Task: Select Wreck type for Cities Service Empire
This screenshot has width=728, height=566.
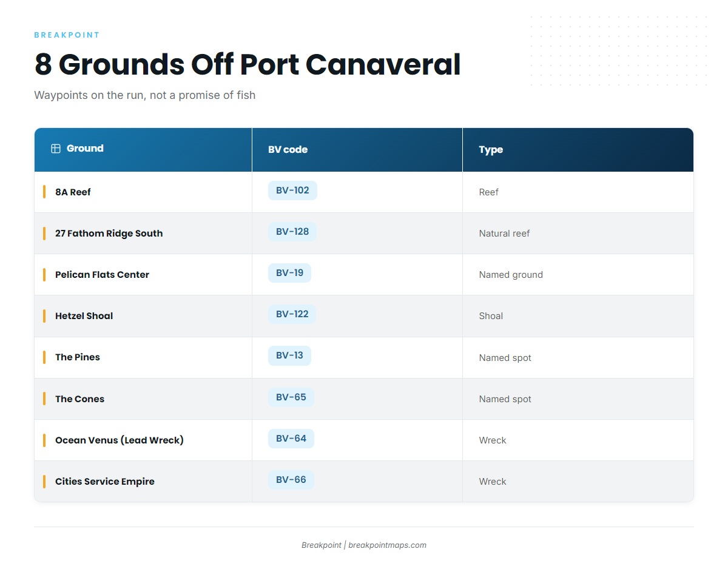Action: pos(493,482)
